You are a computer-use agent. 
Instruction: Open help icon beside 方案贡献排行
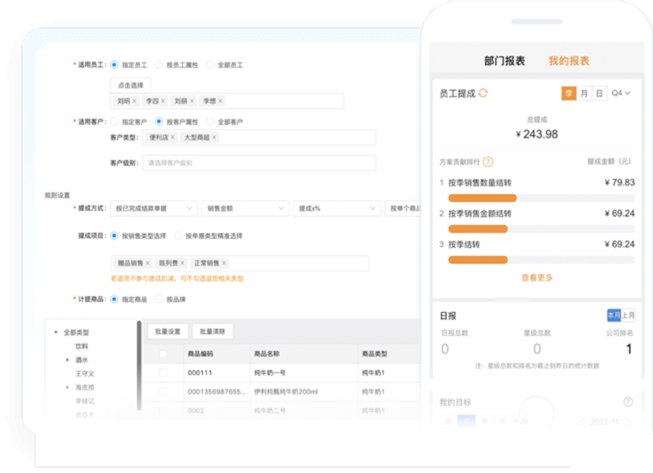[x=488, y=162]
